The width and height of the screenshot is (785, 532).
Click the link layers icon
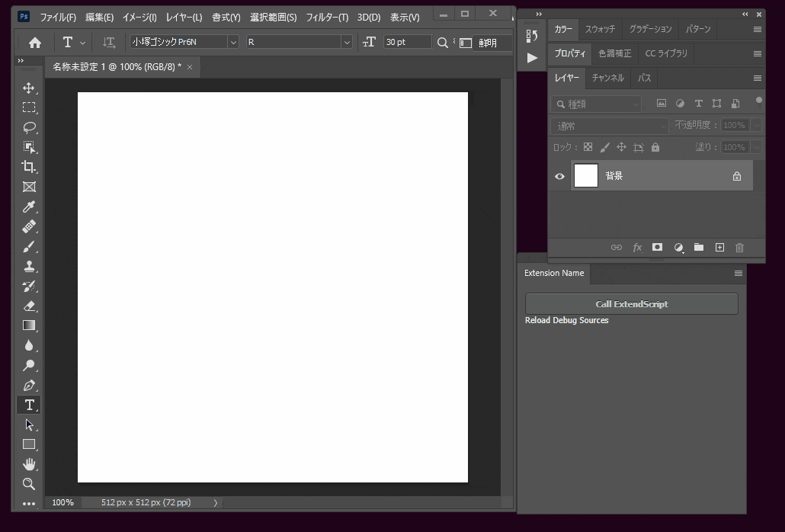click(x=617, y=247)
